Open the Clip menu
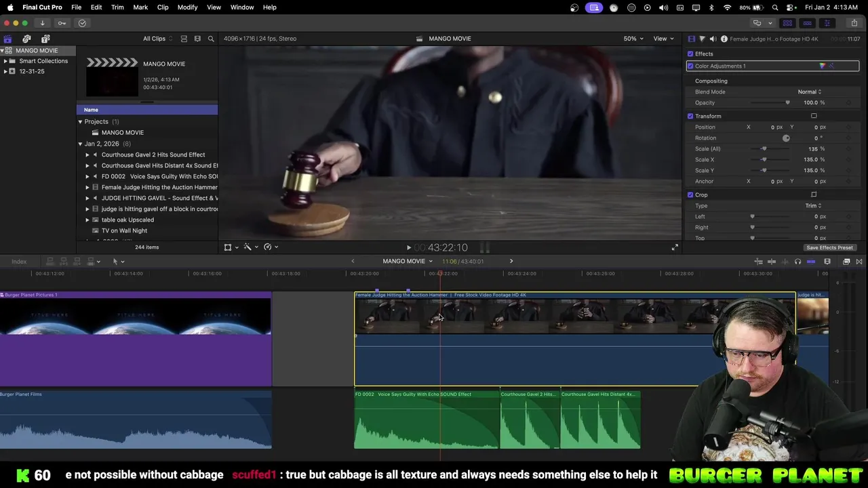Image resolution: width=868 pixels, height=488 pixels. pyautogui.click(x=163, y=7)
